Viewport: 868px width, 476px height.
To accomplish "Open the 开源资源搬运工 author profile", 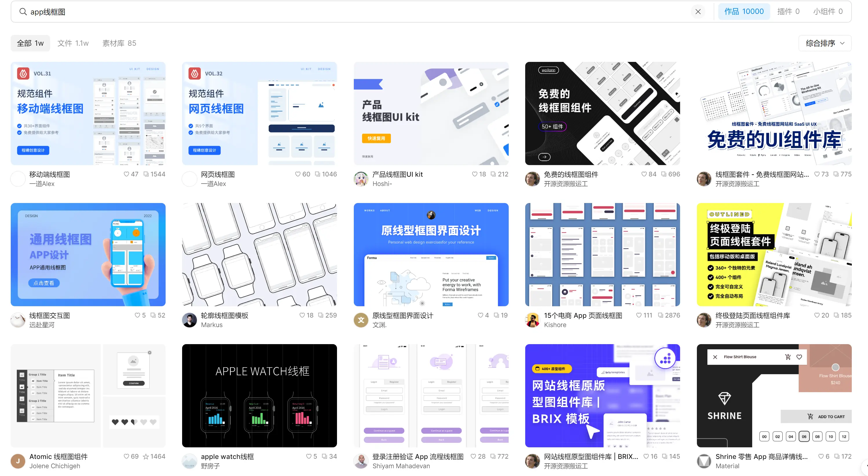I will point(566,184).
